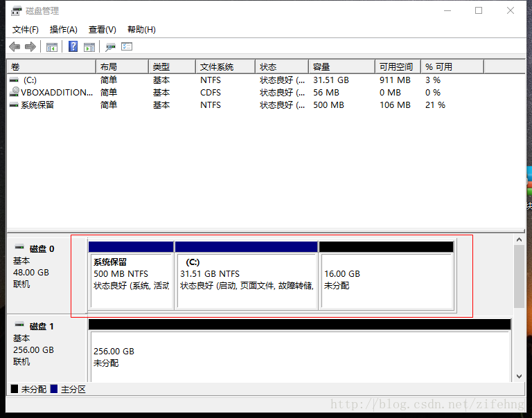Click the 0 MB free space cell
Image resolution: width=532 pixels, height=418 pixels.
coord(390,93)
